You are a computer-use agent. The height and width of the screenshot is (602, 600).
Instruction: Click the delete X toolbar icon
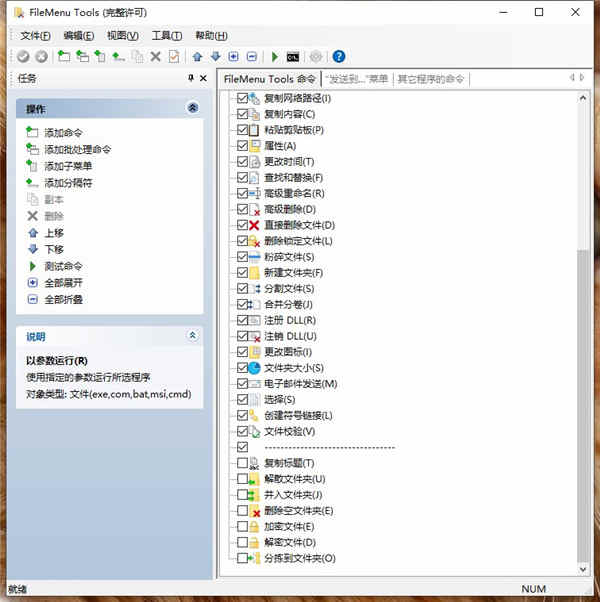(x=155, y=57)
